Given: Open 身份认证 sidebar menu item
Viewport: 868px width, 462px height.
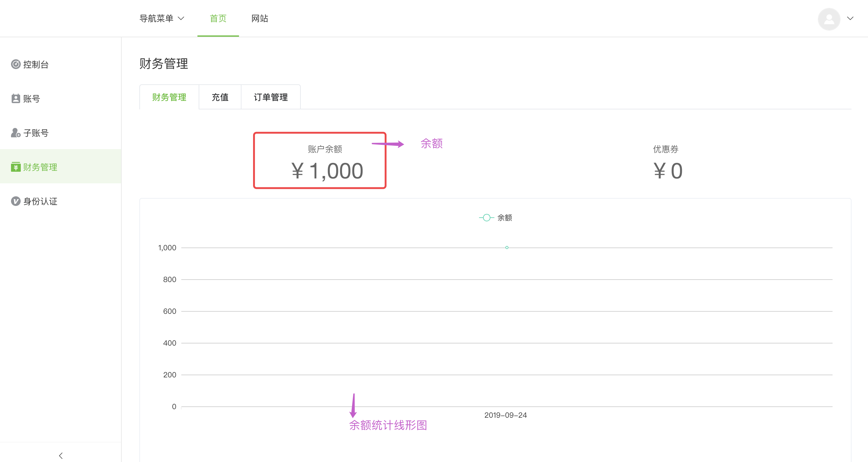Looking at the screenshot, I should (x=40, y=201).
